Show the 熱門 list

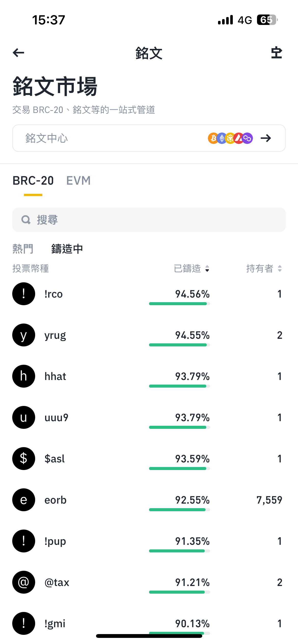tap(23, 249)
